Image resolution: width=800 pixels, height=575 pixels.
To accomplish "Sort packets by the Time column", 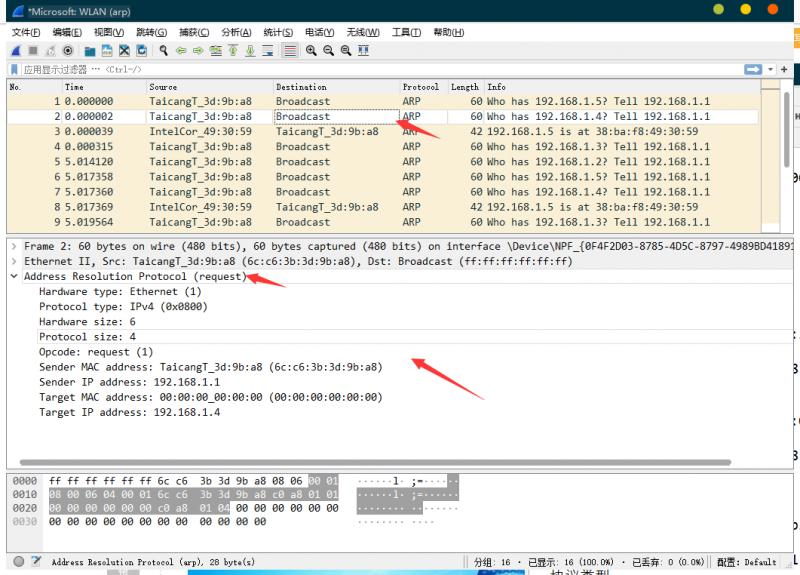I will (104, 87).
